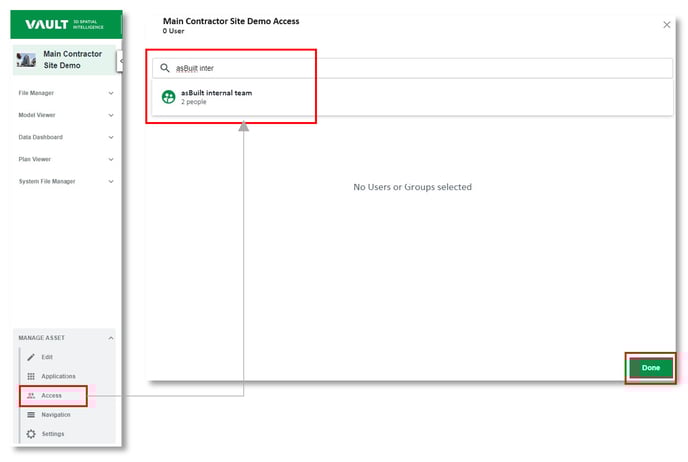Click the search magnifier icon
Viewport: 688px width, 462px height.
[165, 68]
